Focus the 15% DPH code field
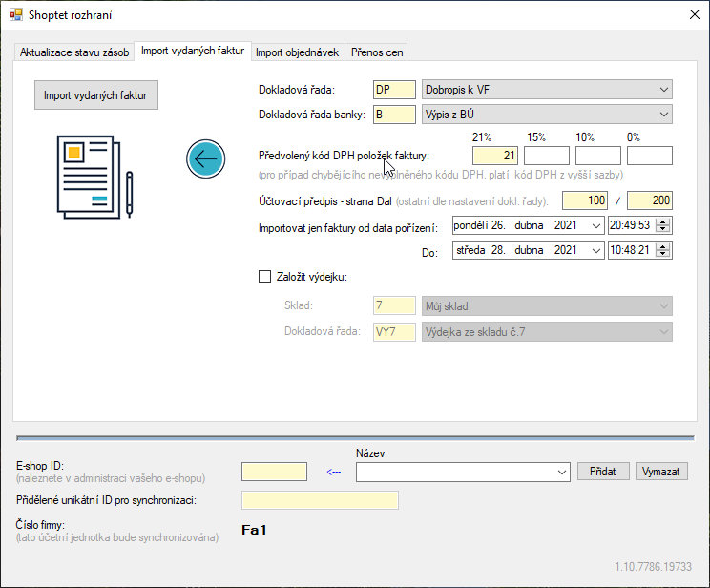The image size is (710, 588). coord(547,156)
